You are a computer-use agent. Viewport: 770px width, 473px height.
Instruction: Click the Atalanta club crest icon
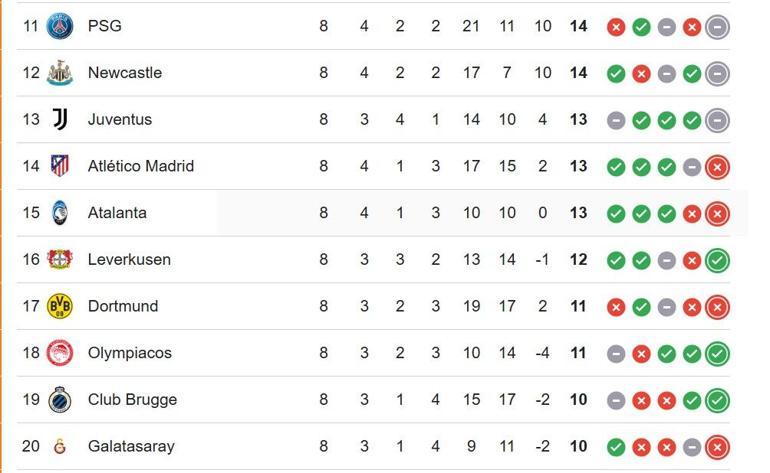pos(60,213)
